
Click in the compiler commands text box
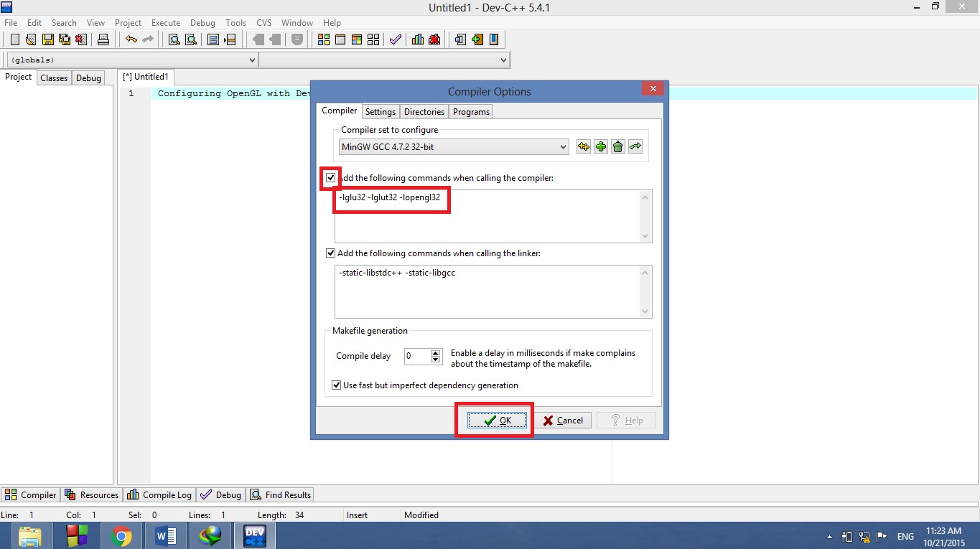pos(493,216)
